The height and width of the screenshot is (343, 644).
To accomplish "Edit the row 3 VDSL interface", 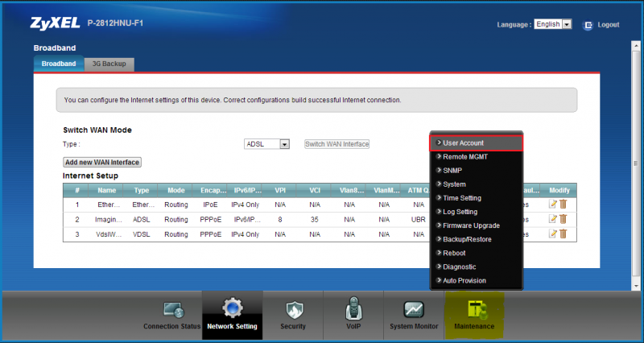I will coord(553,233).
